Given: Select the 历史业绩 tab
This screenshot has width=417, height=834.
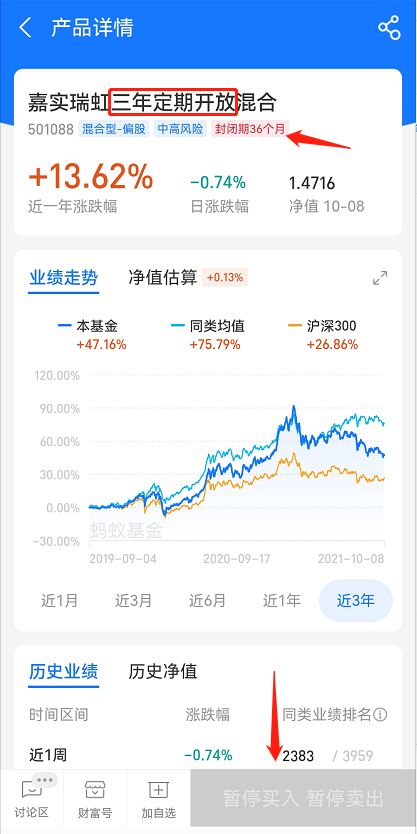Looking at the screenshot, I should coord(63,671).
